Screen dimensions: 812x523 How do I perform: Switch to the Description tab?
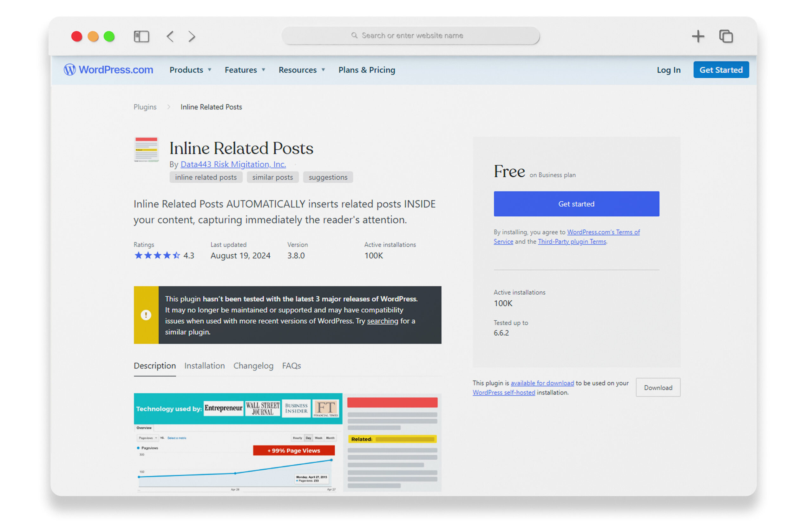pos(155,366)
